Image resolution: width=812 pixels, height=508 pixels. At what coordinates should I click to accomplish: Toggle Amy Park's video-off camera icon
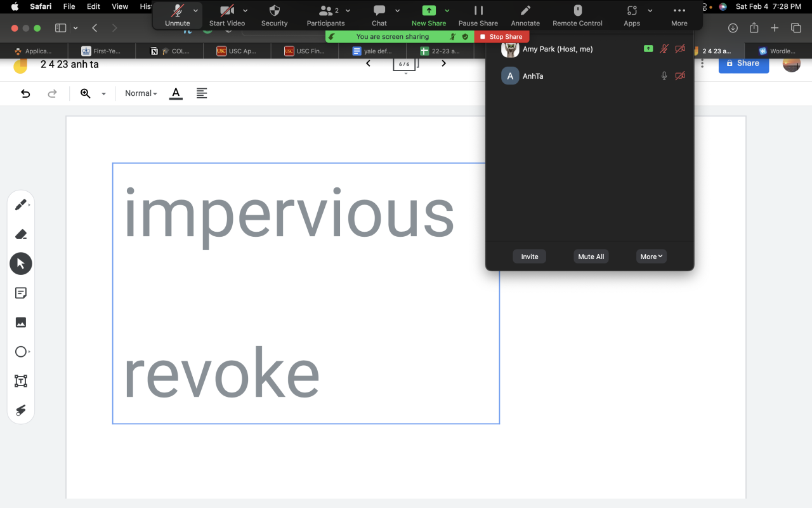click(x=680, y=49)
